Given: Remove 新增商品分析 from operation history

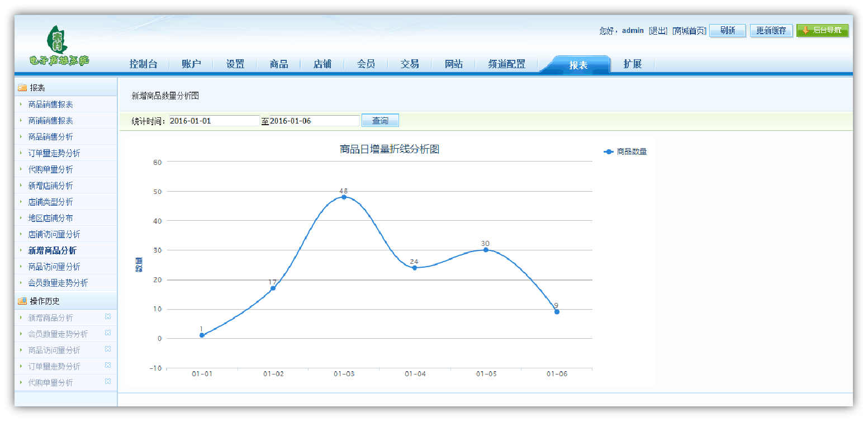Looking at the screenshot, I should 108,317.
